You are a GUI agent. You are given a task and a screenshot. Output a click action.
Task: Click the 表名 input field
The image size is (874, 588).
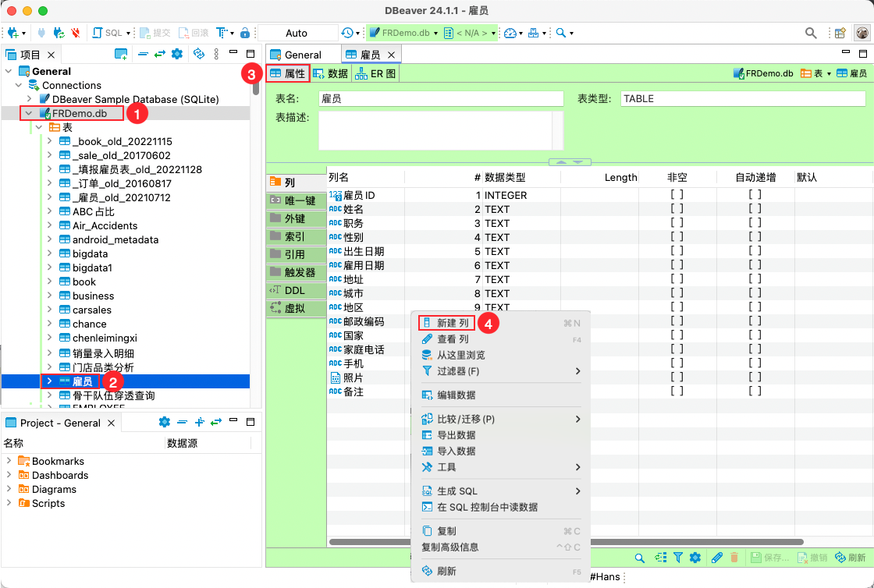pyautogui.click(x=441, y=98)
